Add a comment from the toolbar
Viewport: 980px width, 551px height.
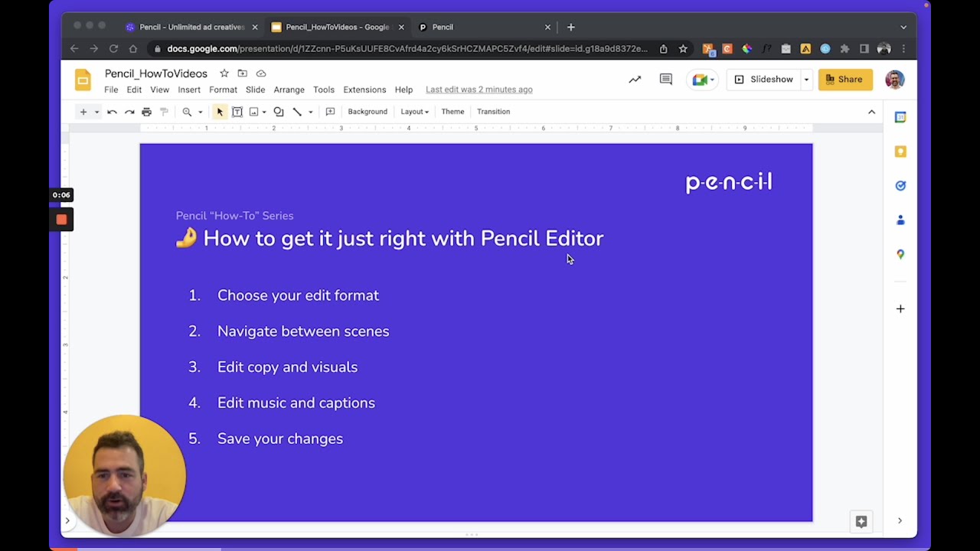click(330, 112)
